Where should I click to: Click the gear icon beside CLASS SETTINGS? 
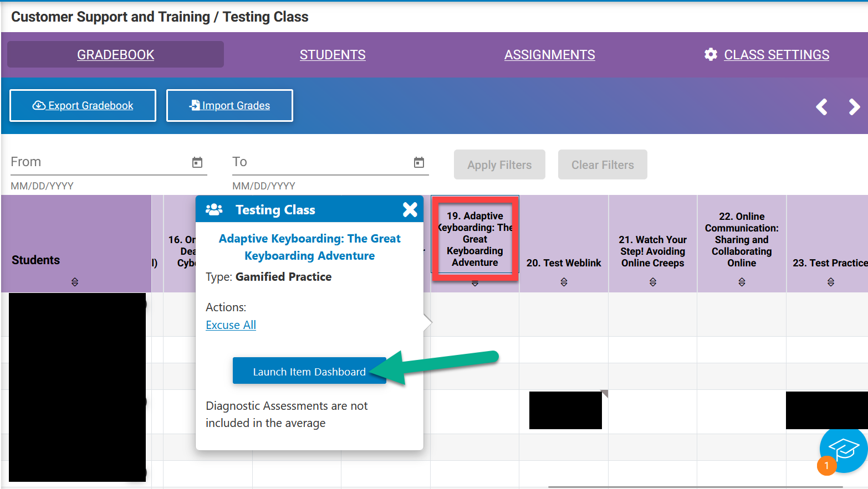tap(711, 54)
